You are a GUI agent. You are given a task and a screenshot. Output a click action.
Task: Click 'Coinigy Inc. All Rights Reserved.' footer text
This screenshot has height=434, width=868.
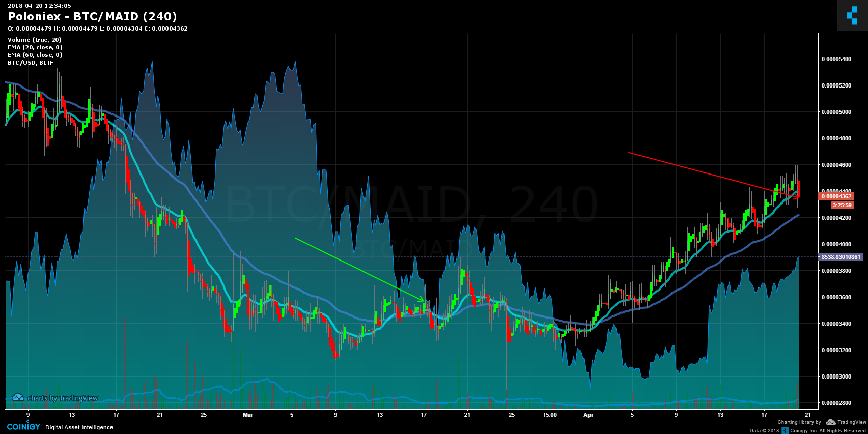coord(828,431)
